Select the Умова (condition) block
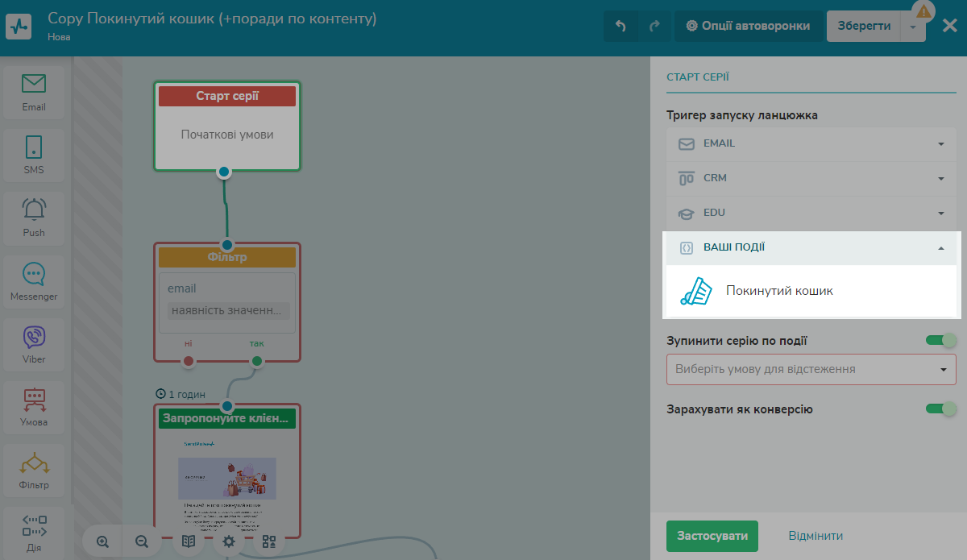Image resolution: width=967 pixels, height=560 pixels. coord(33,407)
